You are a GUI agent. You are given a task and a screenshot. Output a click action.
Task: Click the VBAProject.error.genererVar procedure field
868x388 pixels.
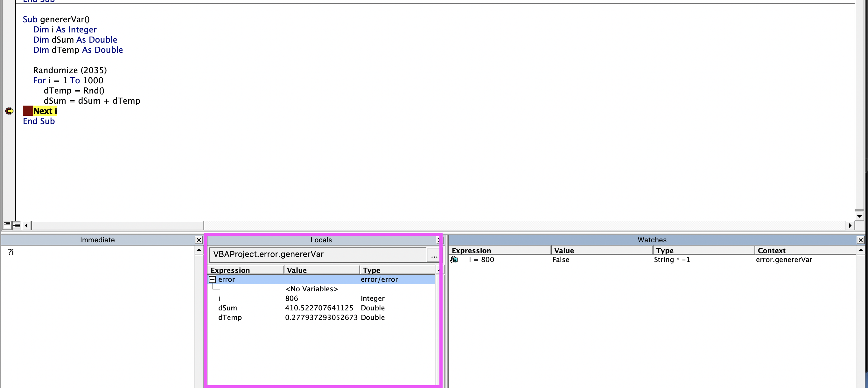pos(318,255)
